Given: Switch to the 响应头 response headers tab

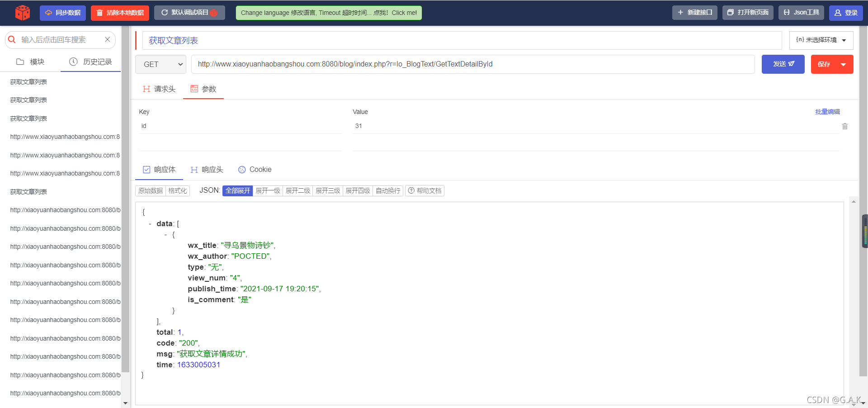Looking at the screenshot, I should click(207, 170).
